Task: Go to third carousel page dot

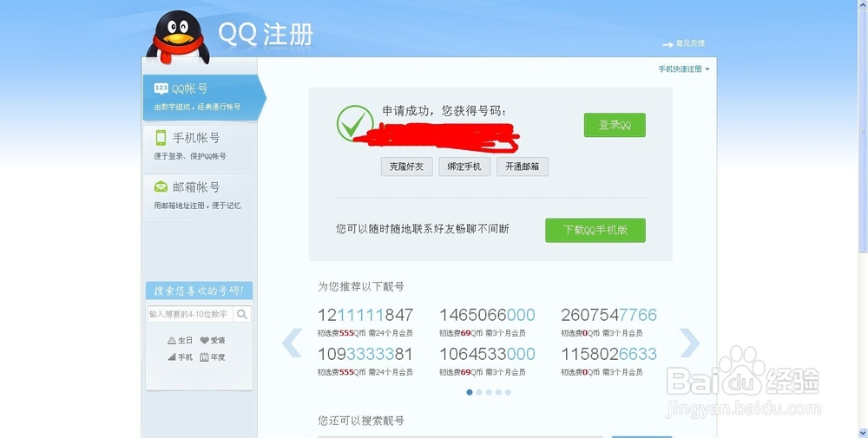Action: click(489, 392)
